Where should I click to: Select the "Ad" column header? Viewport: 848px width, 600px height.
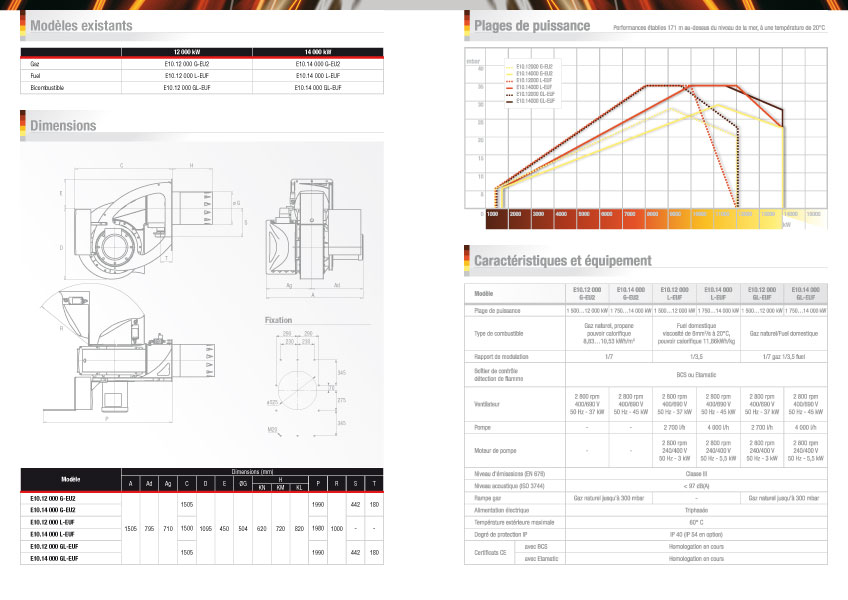(149, 484)
